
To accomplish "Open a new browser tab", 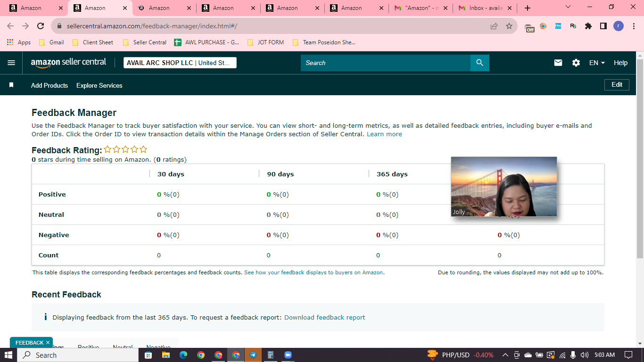I will coord(528,8).
